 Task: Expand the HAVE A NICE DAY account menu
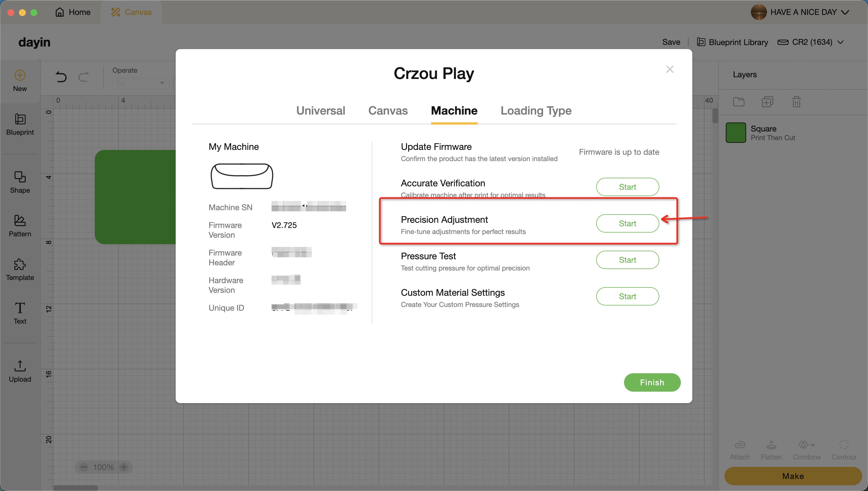point(845,12)
